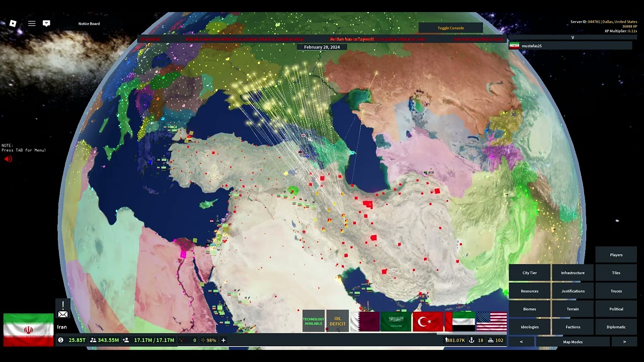The image size is (644, 362).
Task: Click the XP Multiplier text
Action: 621,31
